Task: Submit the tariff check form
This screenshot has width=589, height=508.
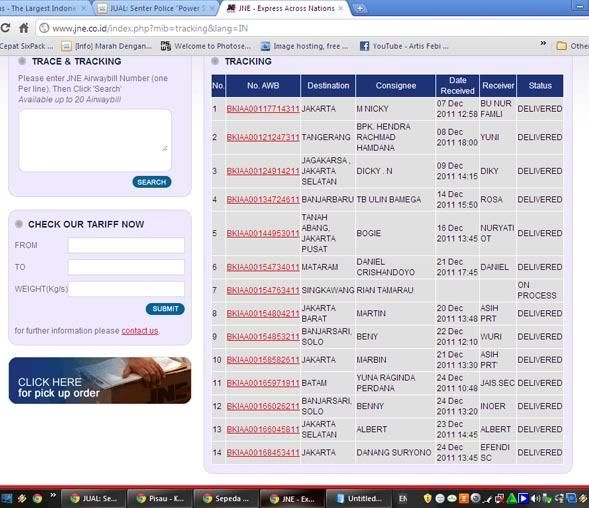Action: tap(165, 309)
